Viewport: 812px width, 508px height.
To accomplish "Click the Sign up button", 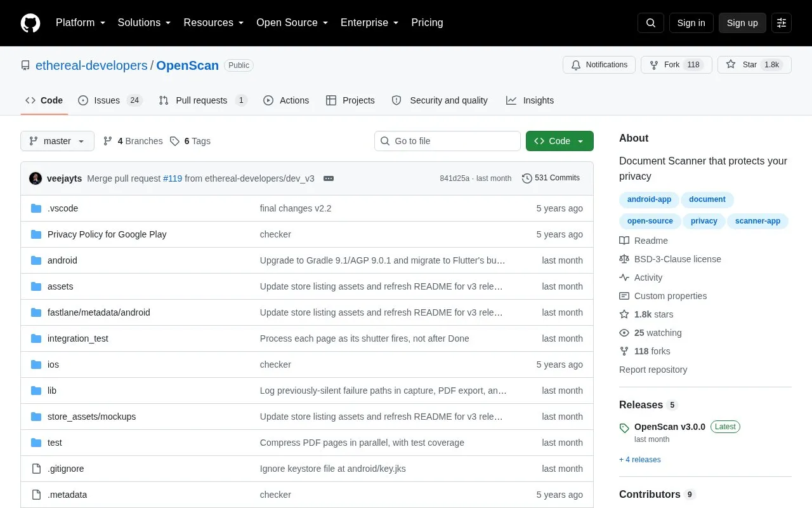I will pos(742,23).
